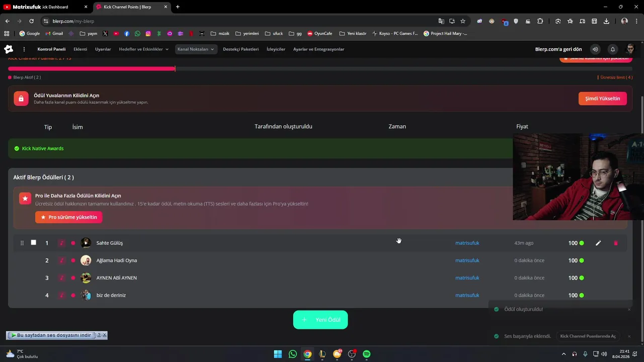Click the biz de deriniz sound thumbnail
Screen dimensions: 644x362
click(x=86, y=295)
